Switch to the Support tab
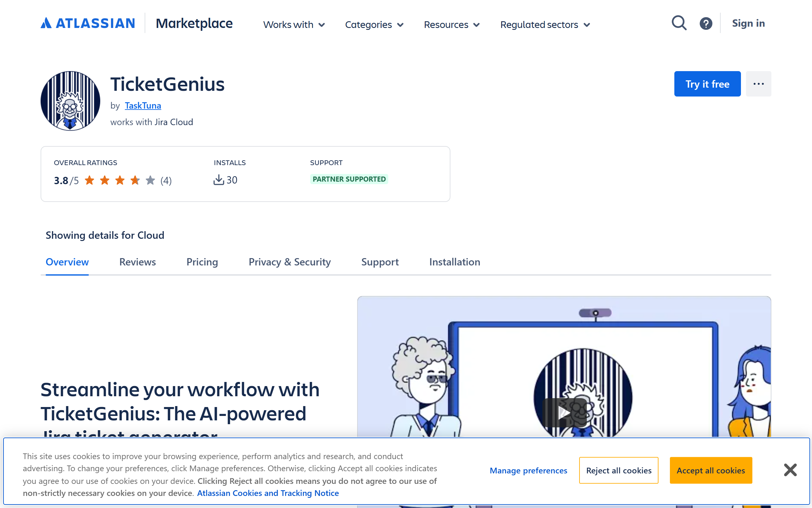Viewport: 812px width, 508px height. [x=380, y=262]
